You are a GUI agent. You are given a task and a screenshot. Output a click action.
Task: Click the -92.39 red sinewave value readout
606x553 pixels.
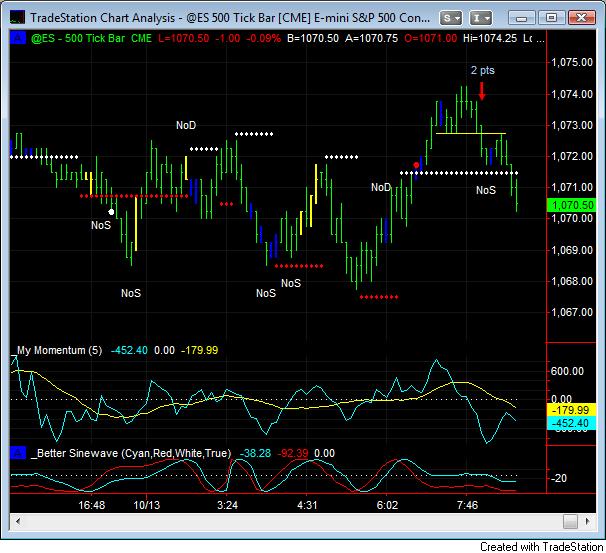[x=293, y=453]
